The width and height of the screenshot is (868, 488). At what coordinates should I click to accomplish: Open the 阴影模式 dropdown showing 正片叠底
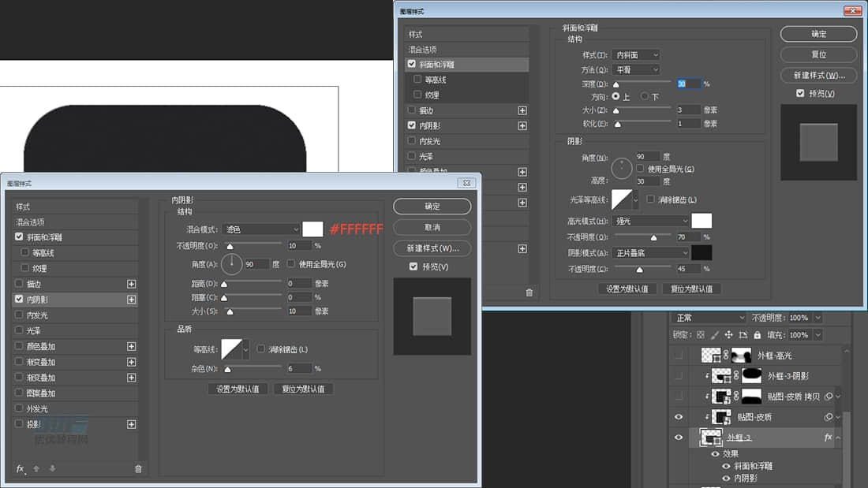[x=650, y=253]
